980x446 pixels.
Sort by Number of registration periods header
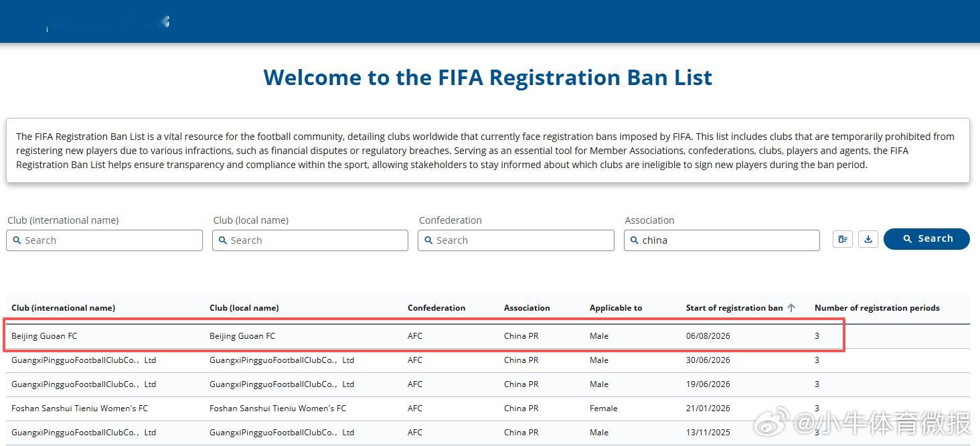coord(877,308)
